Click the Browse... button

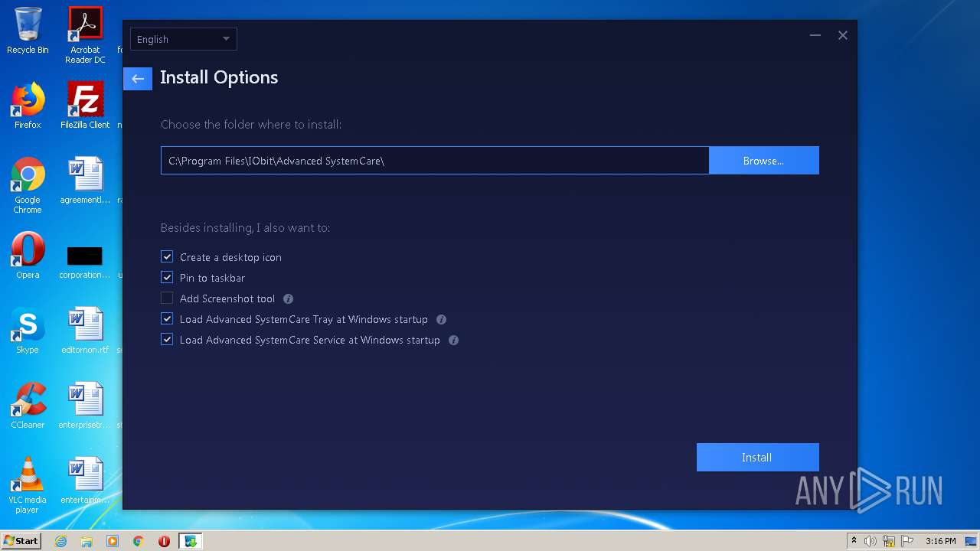pos(763,161)
